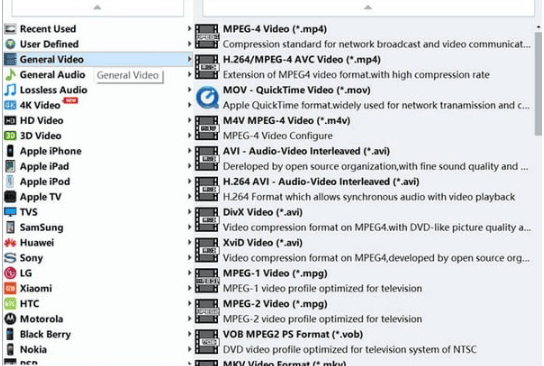
Task: Click the Motorola logo icon
Action: [10, 319]
